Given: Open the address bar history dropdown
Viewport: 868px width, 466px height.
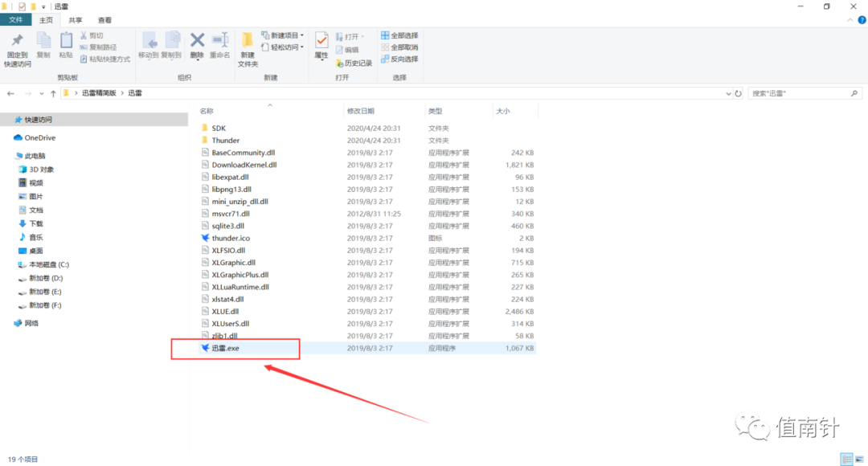Looking at the screenshot, I should tap(728, 93).
